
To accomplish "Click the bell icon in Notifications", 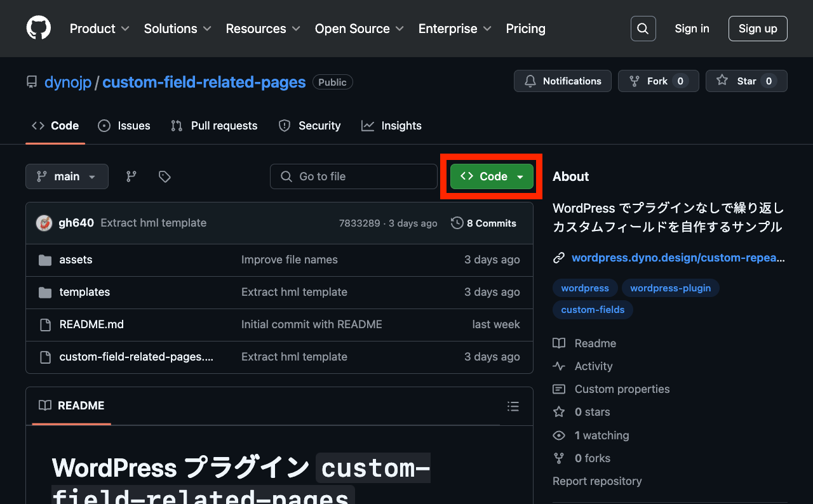I will [x=530, y=81].
